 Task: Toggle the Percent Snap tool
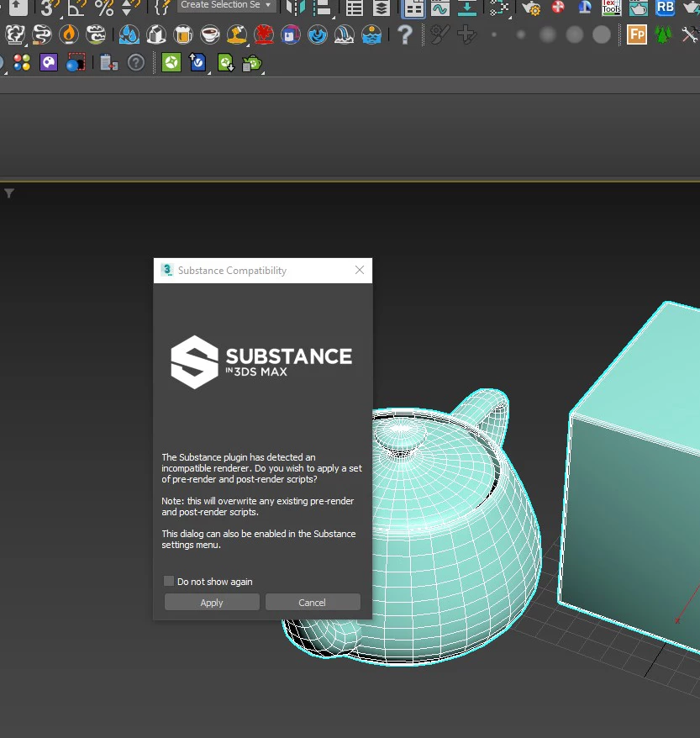click(104, 8)
